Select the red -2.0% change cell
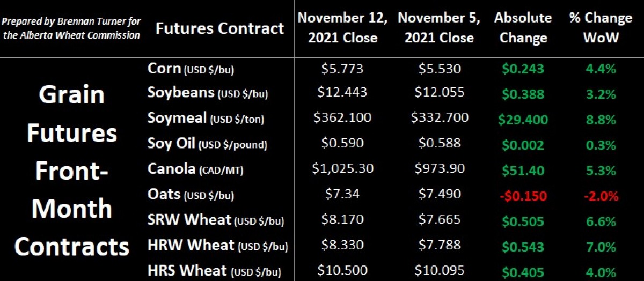 (x=601, y=196)
